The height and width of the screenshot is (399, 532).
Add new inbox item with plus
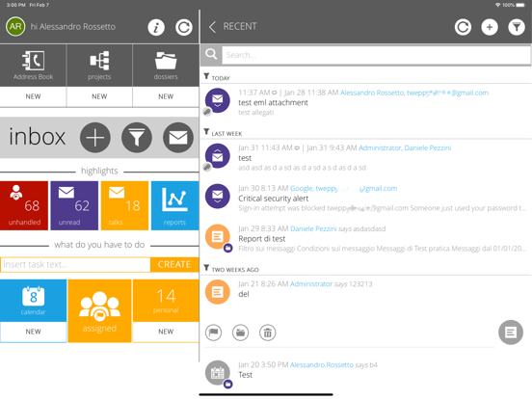pyautogui.click(x=95, y=138)
